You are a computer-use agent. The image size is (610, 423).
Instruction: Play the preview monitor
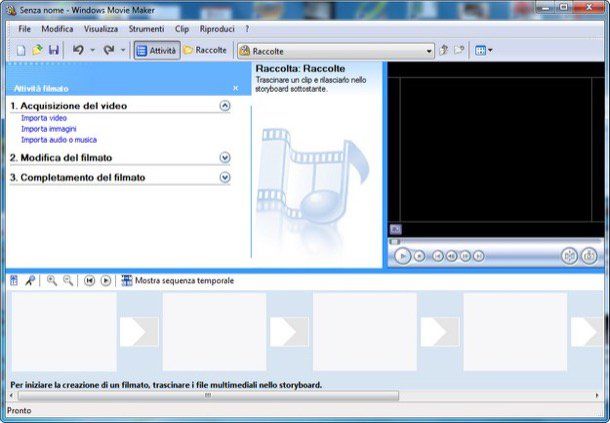tap(403, 256)
